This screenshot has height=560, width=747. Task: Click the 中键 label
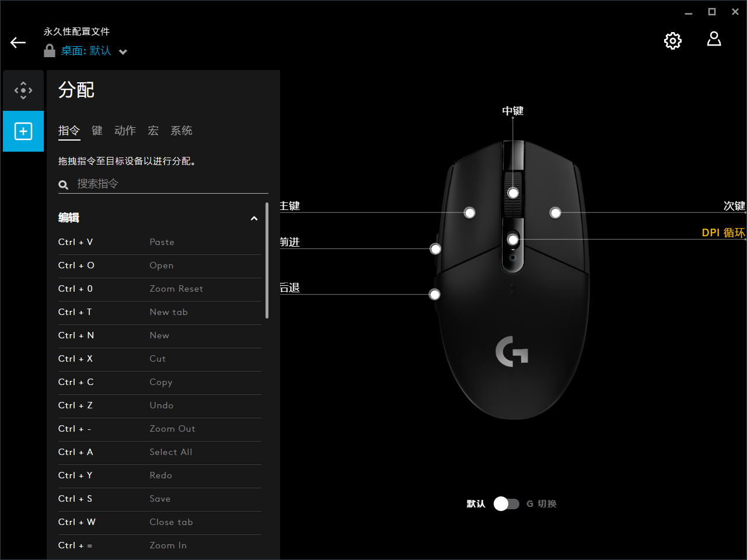point(513,111)
